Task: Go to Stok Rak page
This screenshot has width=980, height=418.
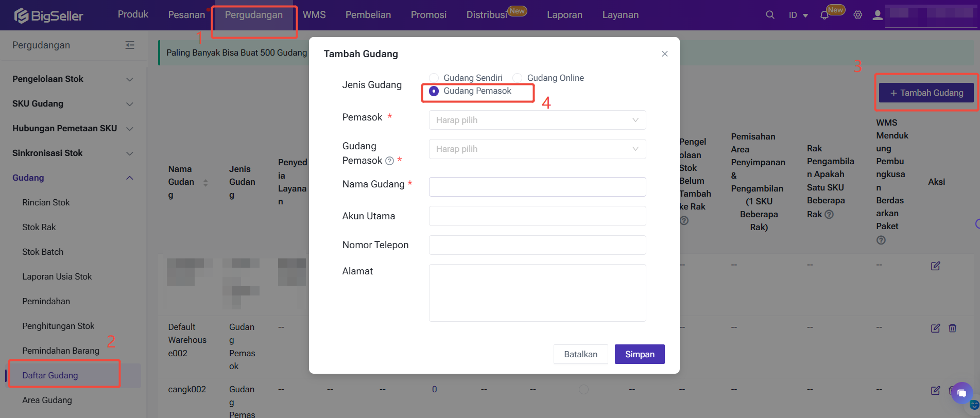Action: click(x=39, y=227)
